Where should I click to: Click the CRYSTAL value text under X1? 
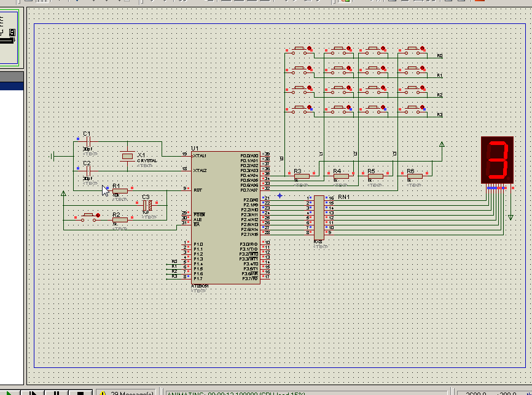click(x=147, y=160)
